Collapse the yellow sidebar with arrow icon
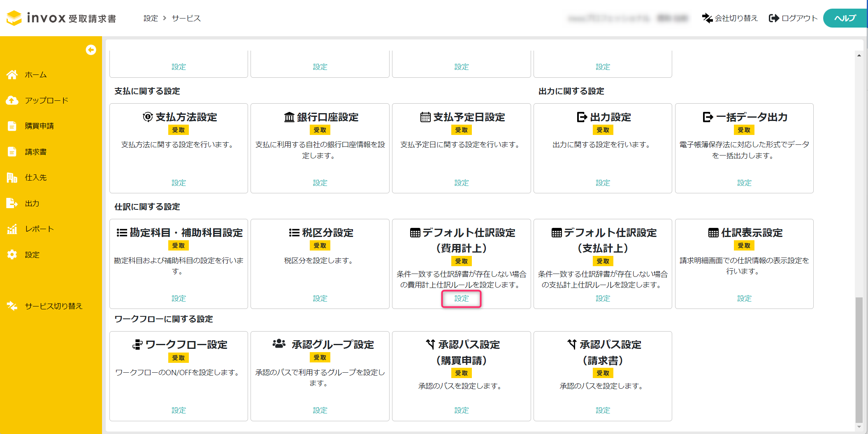This screenshot has width=868, height=434. click(91, 50)
